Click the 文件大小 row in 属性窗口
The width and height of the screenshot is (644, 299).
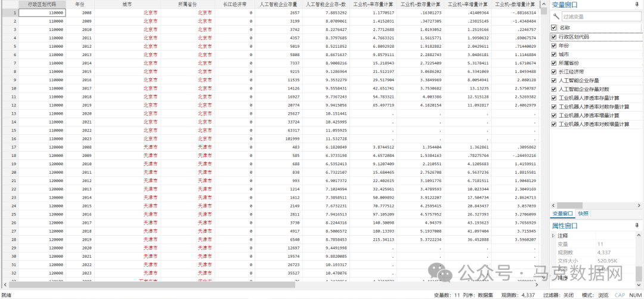[593, 260]
